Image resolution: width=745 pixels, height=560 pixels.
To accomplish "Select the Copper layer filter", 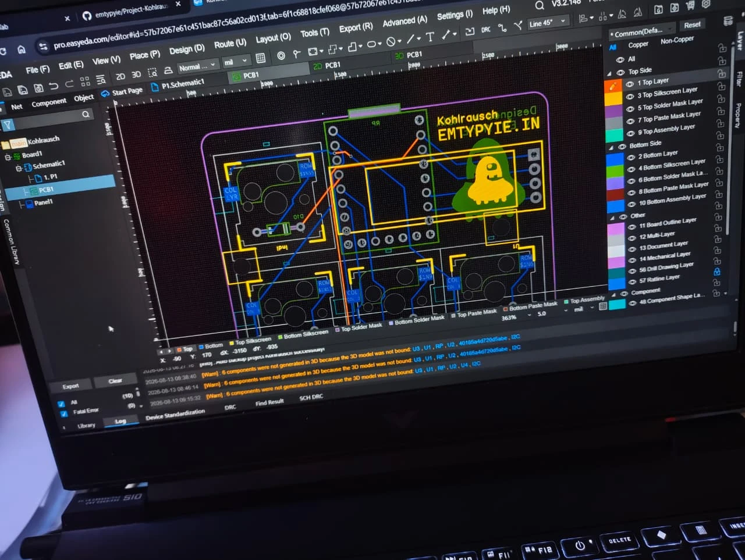I will coord(638,45).
